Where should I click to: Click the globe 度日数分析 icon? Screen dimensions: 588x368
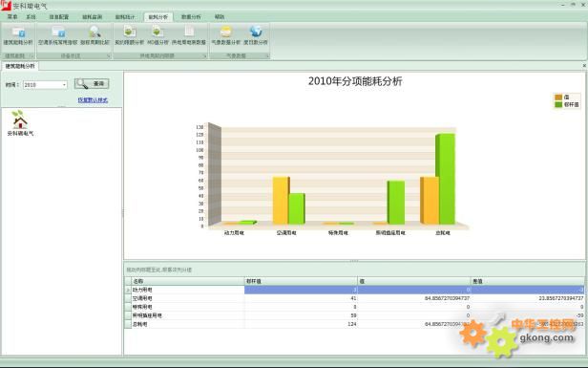(256, 32)
